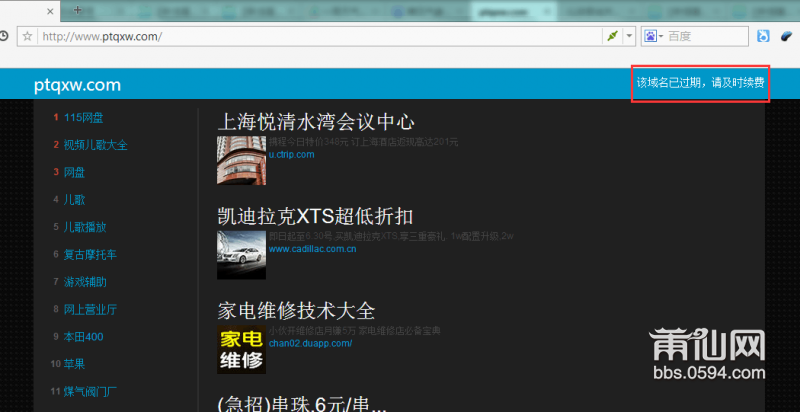The width and height of the screenshot is (800, 412).
Task: Open the 上海悦清水湾会议中心 ad headline
Action: point(316,122)
